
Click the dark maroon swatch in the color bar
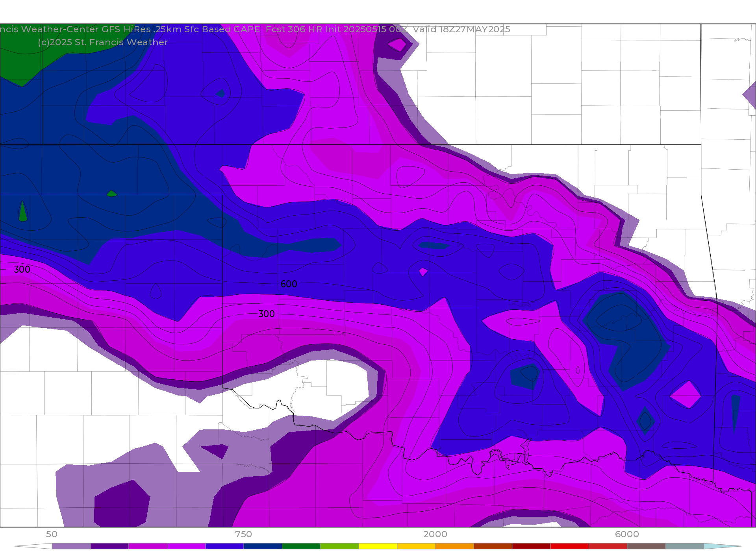point(531,546)
